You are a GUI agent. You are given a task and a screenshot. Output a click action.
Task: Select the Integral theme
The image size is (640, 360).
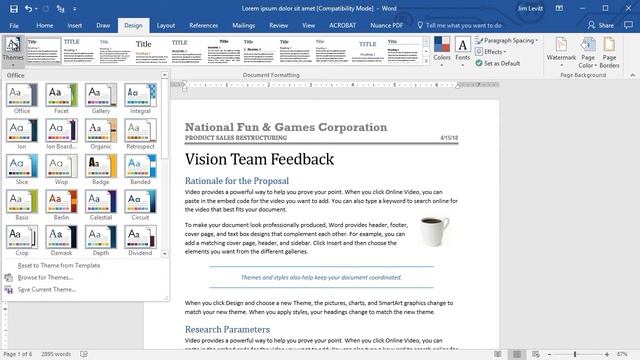tap(140, 98)
